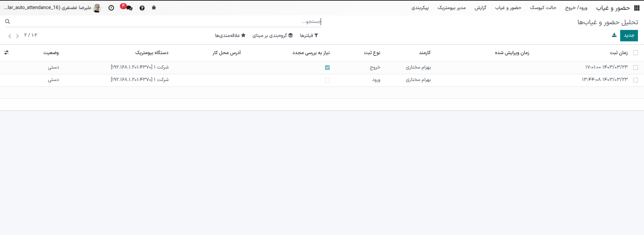Sort by زمان ویرایش شده column header
Viewport: 644px width, 235px height.
pos(512,53)
